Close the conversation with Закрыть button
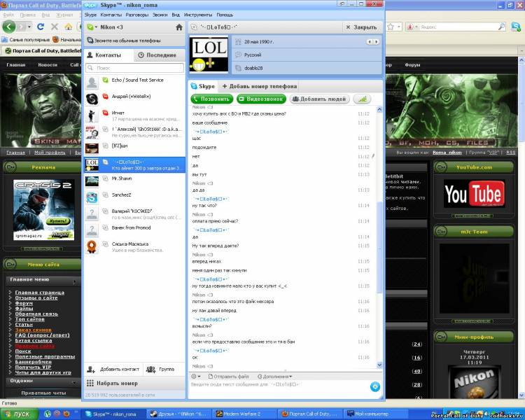This screenshot has width=525, height=420. pyautogui.click(x=362, y=27)
